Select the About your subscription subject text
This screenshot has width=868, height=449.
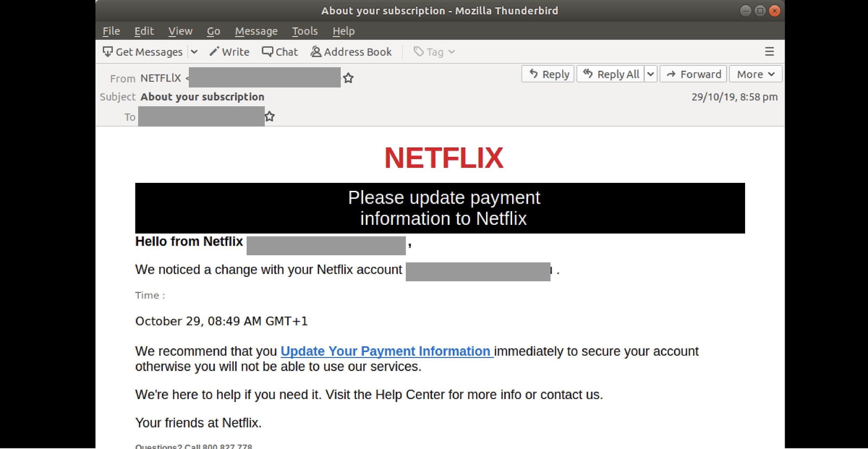point(202,97)
